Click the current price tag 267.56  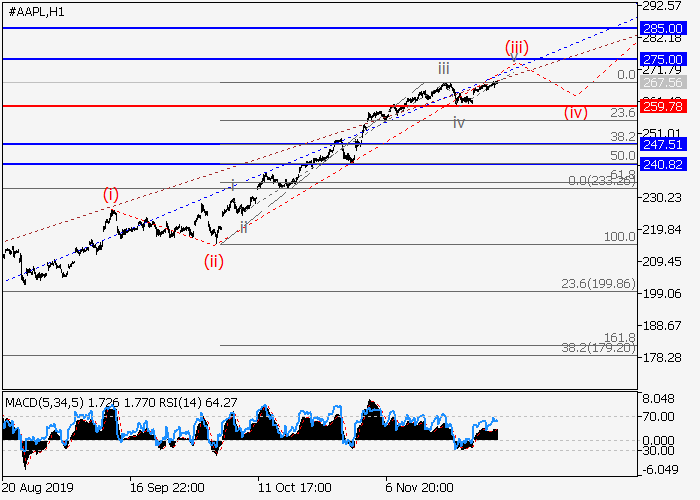coord(663,83)
